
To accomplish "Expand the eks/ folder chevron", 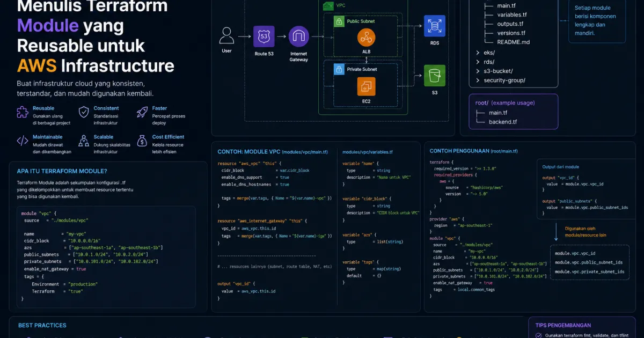I will pyautogui.click(x=477, y=53).
